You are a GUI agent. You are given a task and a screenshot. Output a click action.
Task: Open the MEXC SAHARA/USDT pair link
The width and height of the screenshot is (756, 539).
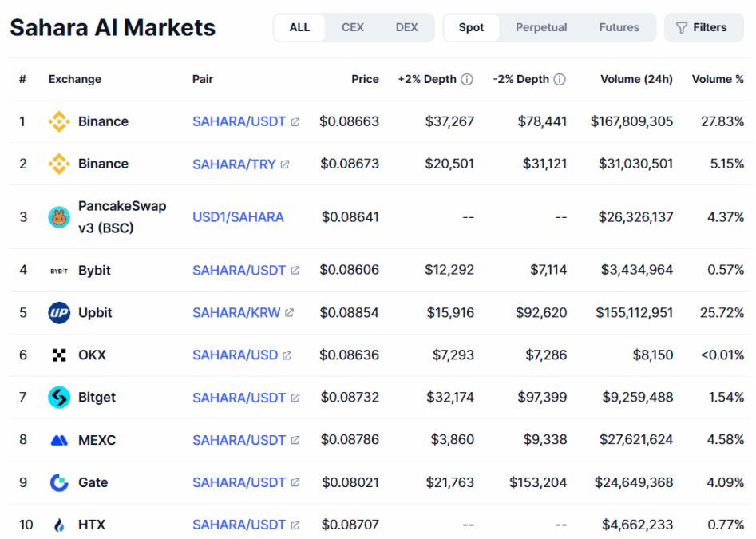point(239,440)
